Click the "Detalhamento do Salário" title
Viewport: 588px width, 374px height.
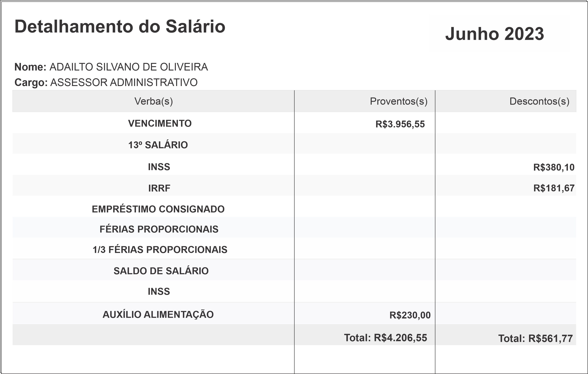pos(120,26)
